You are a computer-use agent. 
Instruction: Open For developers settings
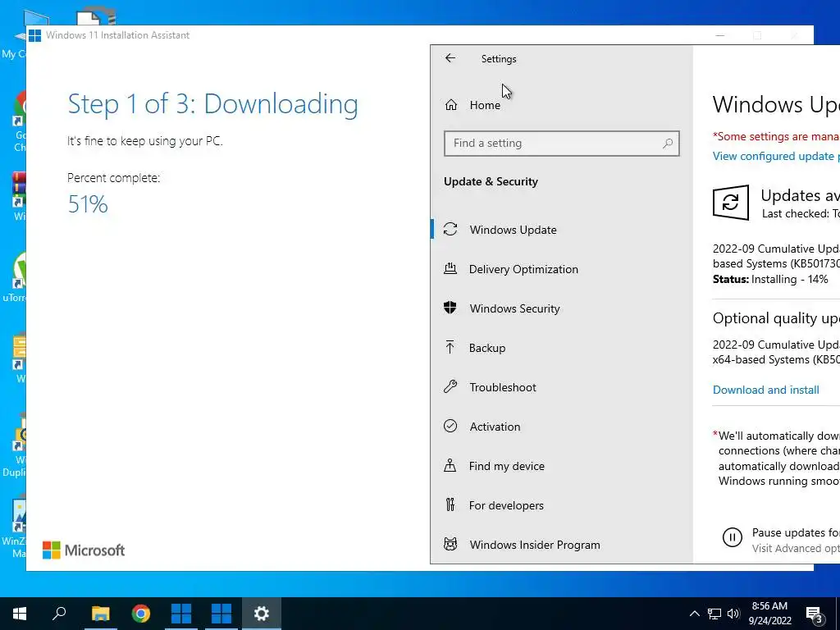click(x=561, y=505)
